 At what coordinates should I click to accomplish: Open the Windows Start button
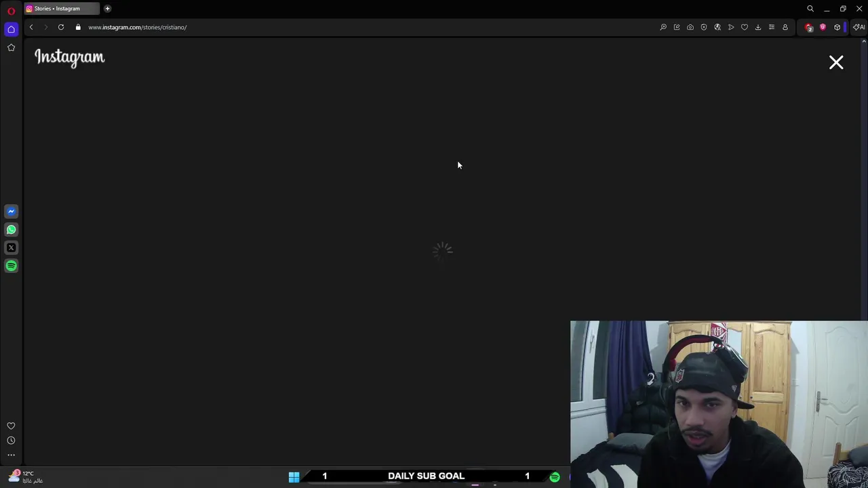click(294, 477)
